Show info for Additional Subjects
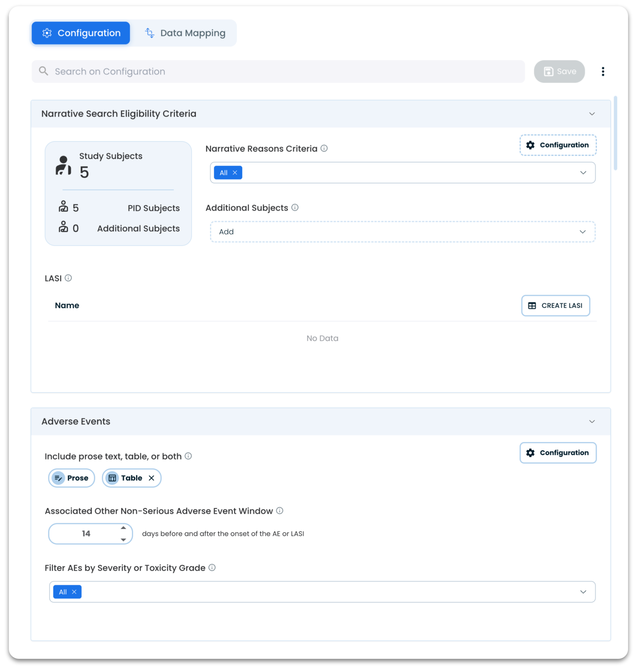 [x=295, y=208]
